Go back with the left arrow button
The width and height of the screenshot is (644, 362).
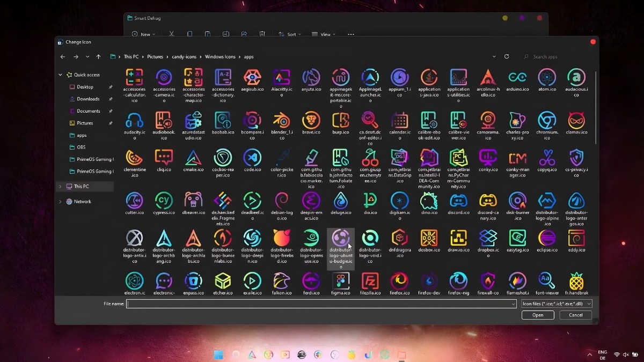(63, 57)
